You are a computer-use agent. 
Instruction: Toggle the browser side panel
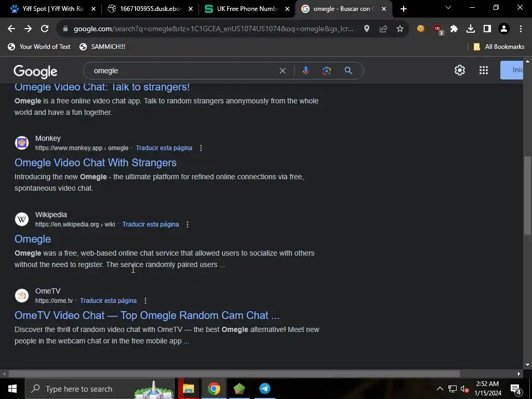487,29
